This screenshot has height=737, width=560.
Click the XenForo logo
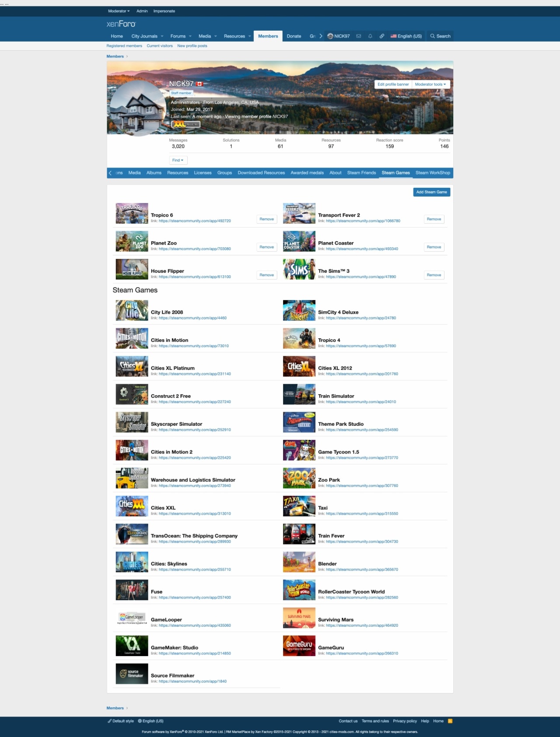tap(121, 24)
